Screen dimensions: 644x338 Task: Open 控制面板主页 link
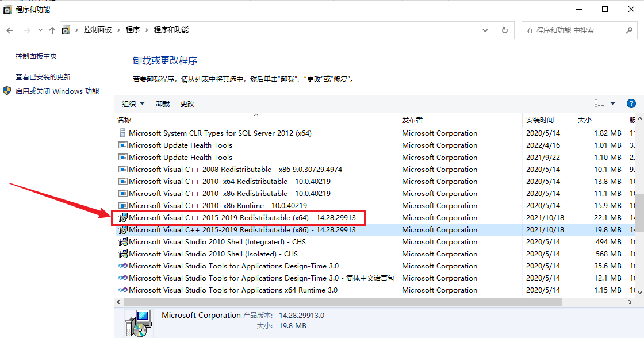[36, 56]
